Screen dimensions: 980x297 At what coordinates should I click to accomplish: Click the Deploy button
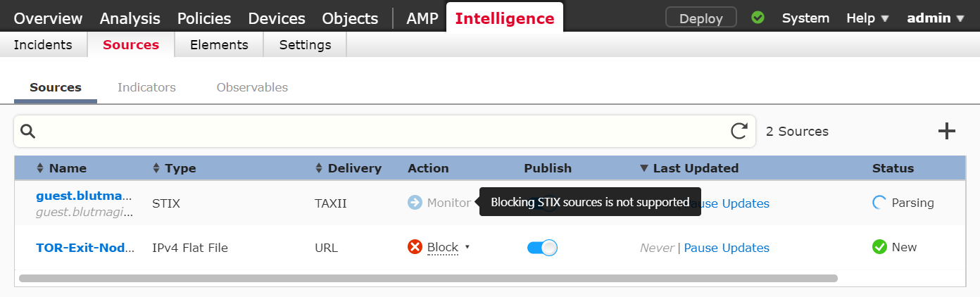coord(701,18)
